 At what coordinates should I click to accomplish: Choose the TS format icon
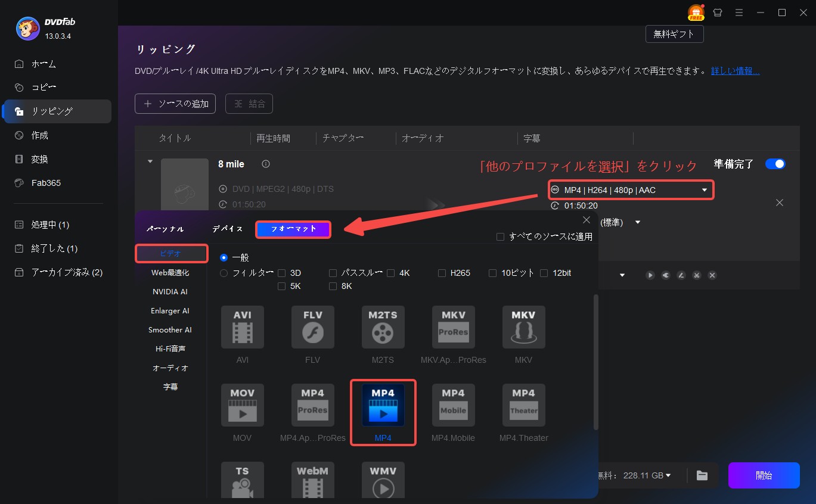tap(243, 480)
